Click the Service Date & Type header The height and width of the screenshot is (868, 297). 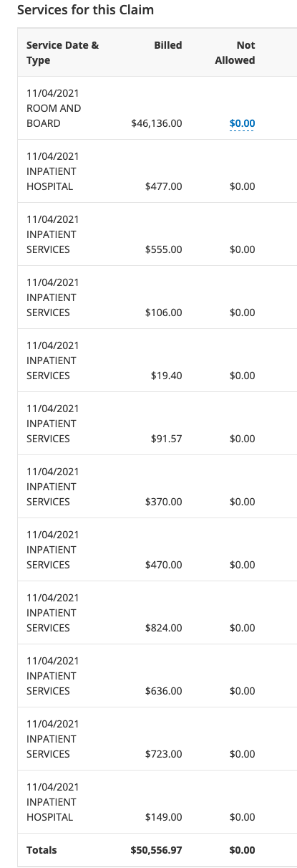click(x=63, y=53)
